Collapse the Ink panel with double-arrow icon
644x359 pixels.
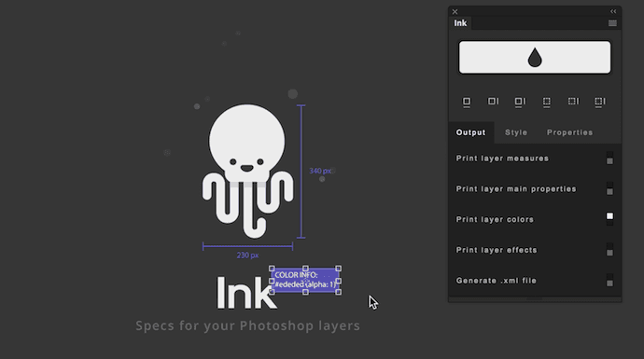pyautogui.click(x=613, y=11)
